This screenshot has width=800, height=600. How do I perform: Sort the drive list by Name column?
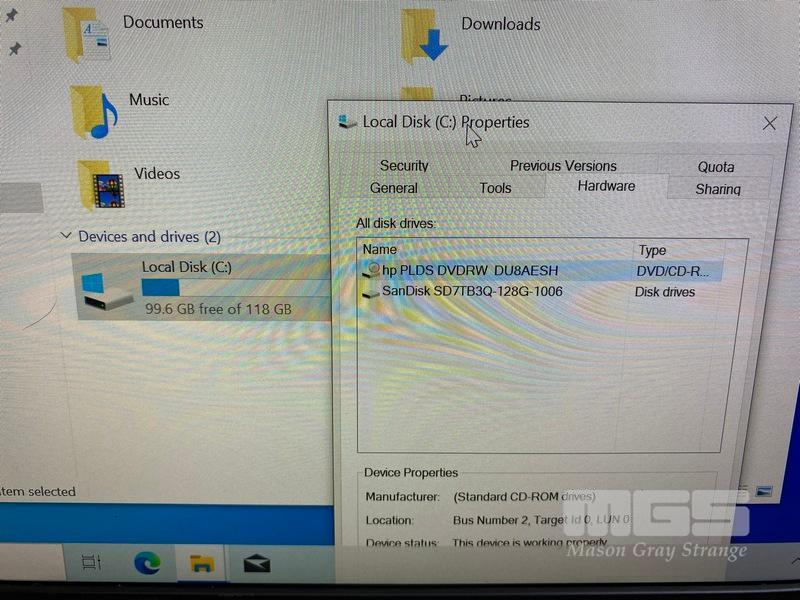click(x=380, y=250)
